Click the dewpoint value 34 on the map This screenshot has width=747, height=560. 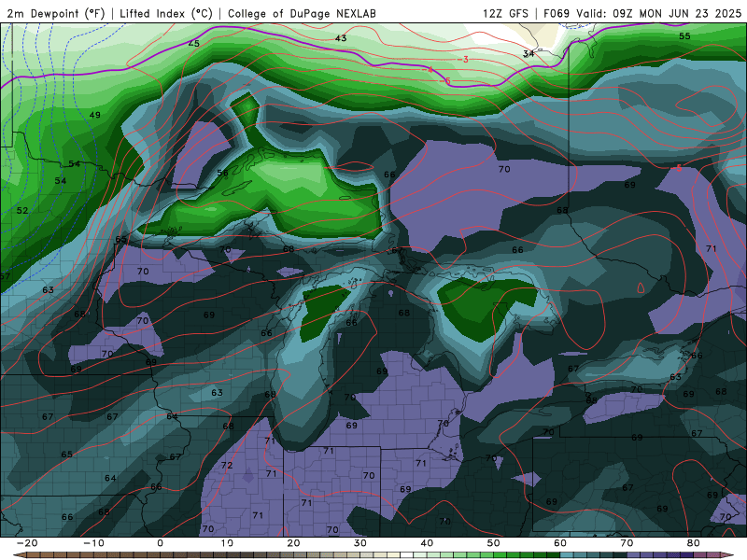pos(529,54)
